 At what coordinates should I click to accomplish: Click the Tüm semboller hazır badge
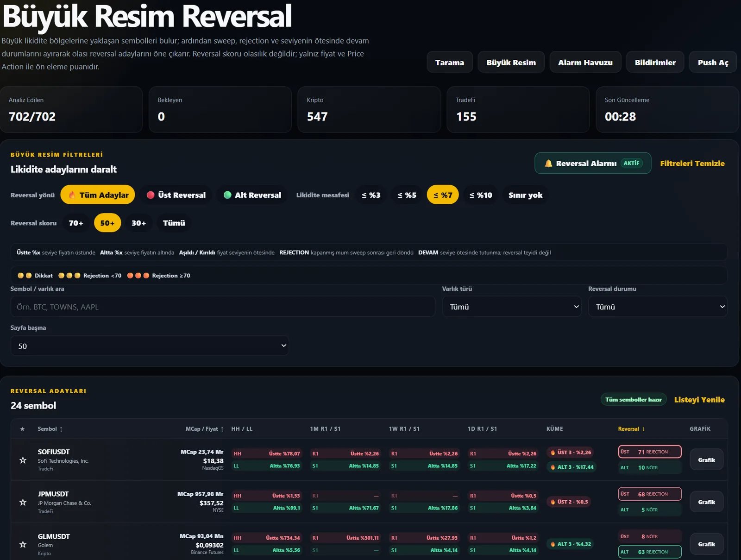point(634,400)
